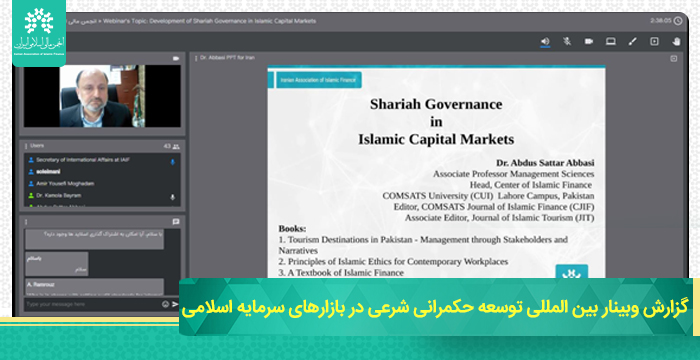Focus the 'Type your message here' field
Screen dimensions: 700x360
click(92, 304)
